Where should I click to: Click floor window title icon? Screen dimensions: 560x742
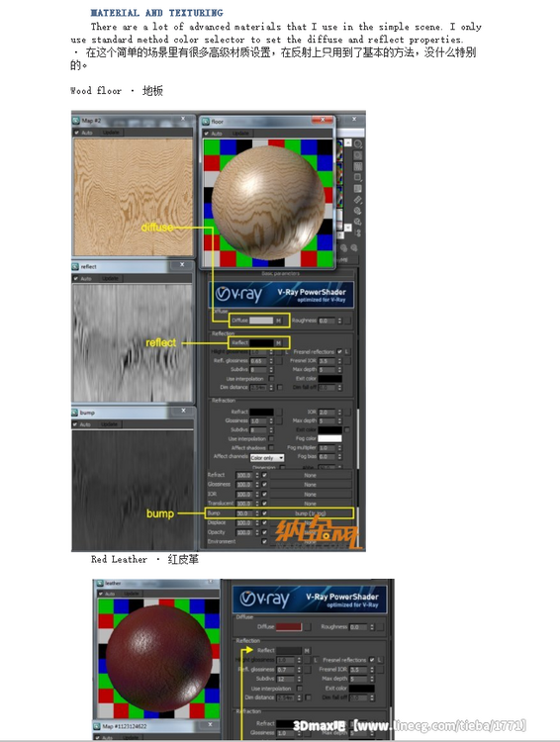pos(207,122)
